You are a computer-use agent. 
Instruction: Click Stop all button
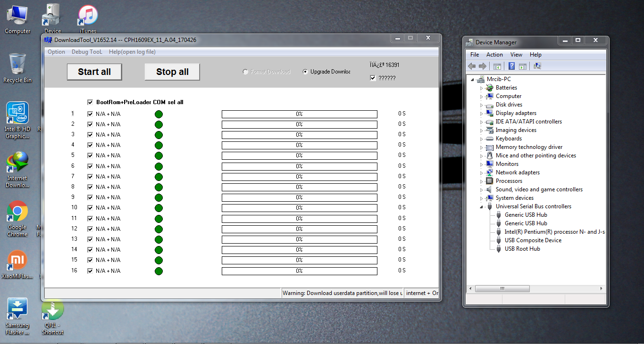(172, 72)
